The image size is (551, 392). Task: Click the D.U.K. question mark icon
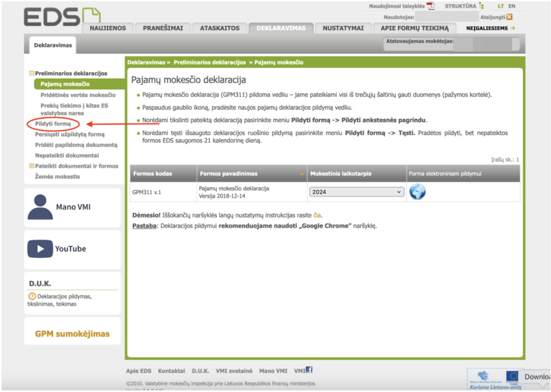pos(32,296)
